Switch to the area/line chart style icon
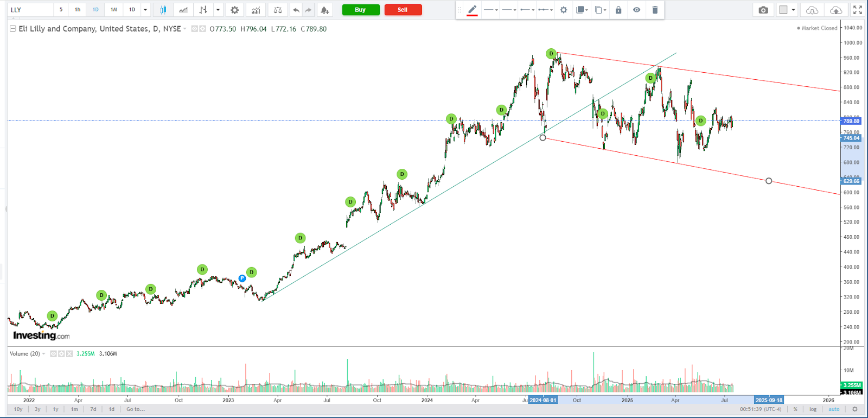The width and height of the screenshot is (868, 418). point(183,10)
